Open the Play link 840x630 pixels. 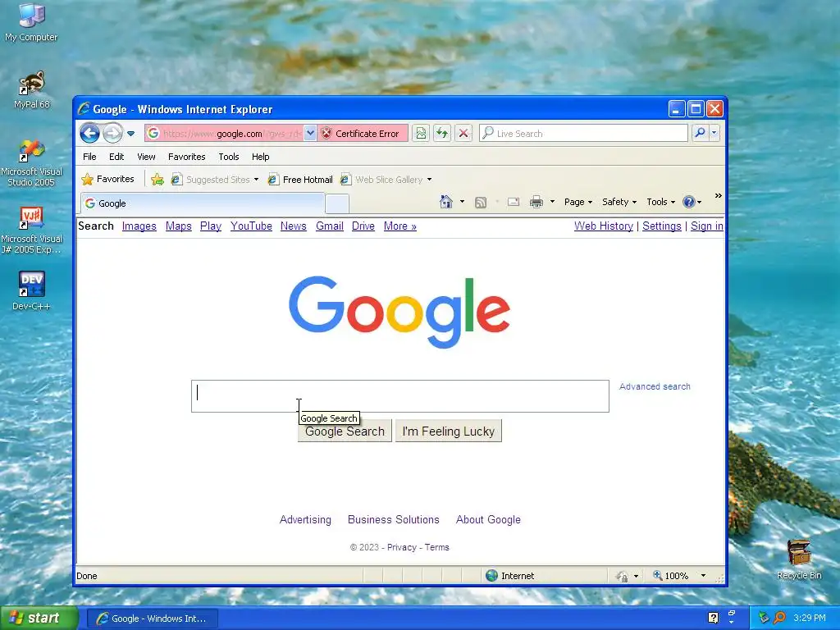211,226
